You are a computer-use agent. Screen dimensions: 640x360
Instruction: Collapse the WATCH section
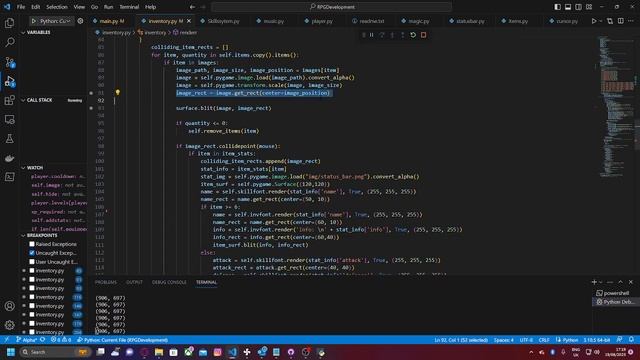pyautogui.click(x=23, y=168)
